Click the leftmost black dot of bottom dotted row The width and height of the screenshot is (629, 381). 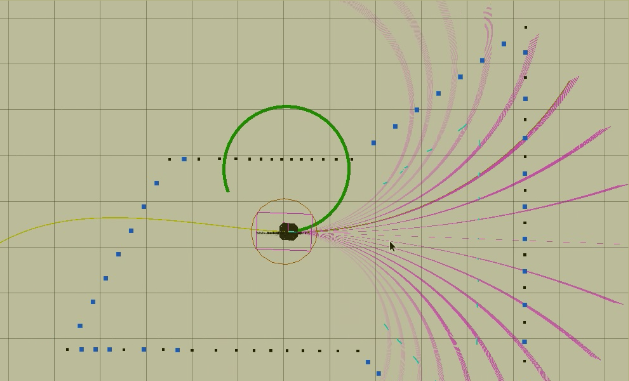click(67, 350)
